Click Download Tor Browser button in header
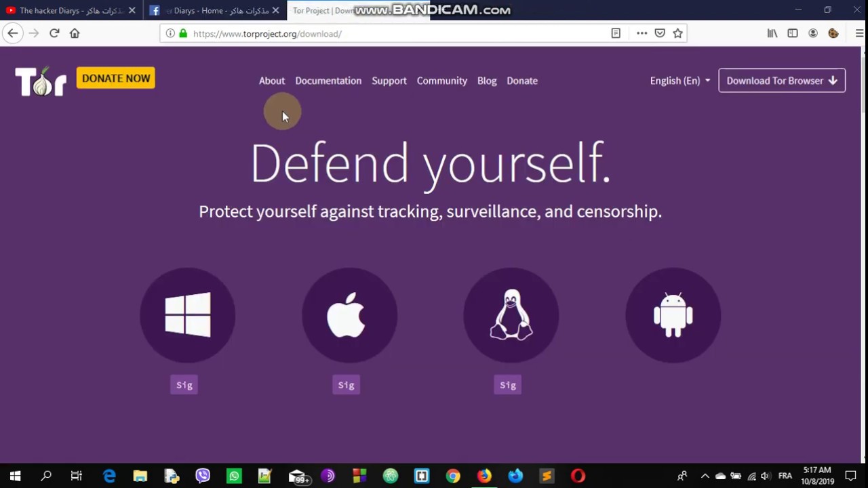Screen dimensions: 868x488 coord(782,81)
